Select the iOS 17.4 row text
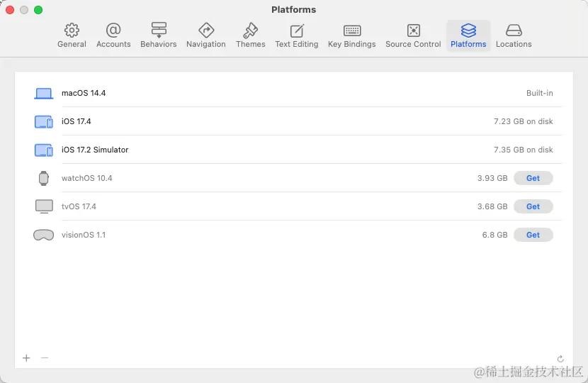Image resolution: width=588 pixels, height=383 pixels. [x=76, y=122]
